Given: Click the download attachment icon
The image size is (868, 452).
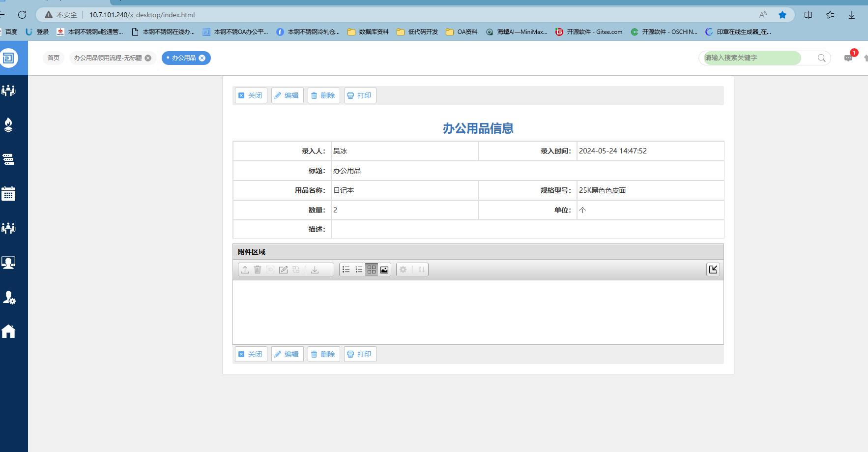Looking at the screenshot, I should tap(315, 270).
